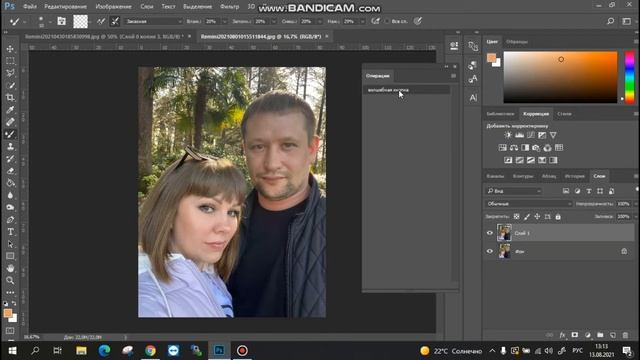Toggle lock all padlock icon
Viewport: 640px width, 360px height.
coord(558,217)
